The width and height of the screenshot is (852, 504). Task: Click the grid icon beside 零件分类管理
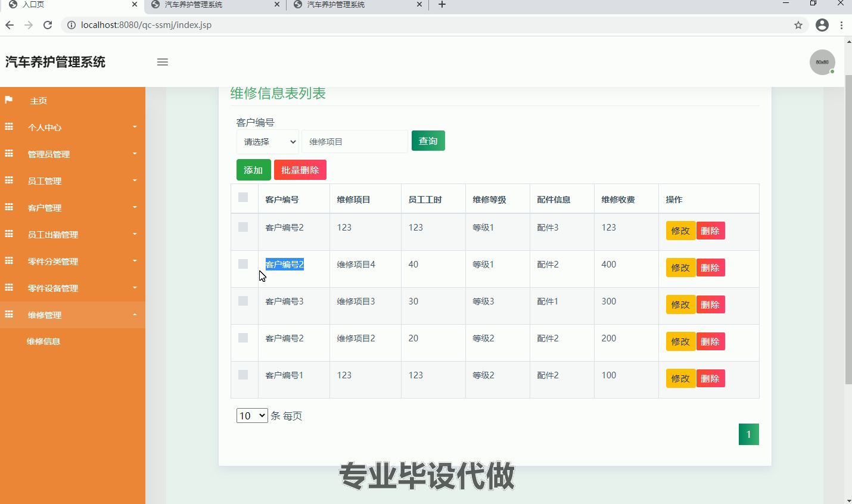point(9,261)
